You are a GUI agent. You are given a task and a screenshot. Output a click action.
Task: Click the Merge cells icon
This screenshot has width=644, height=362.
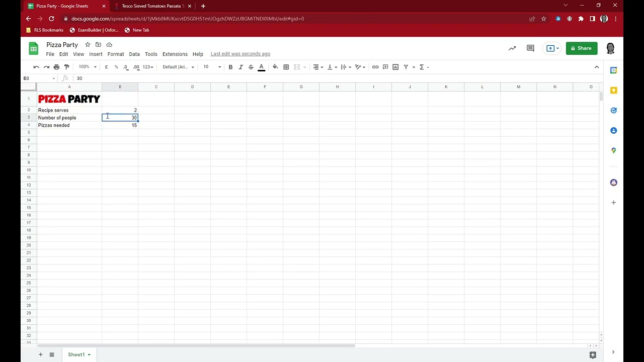(x=297, y=67)
